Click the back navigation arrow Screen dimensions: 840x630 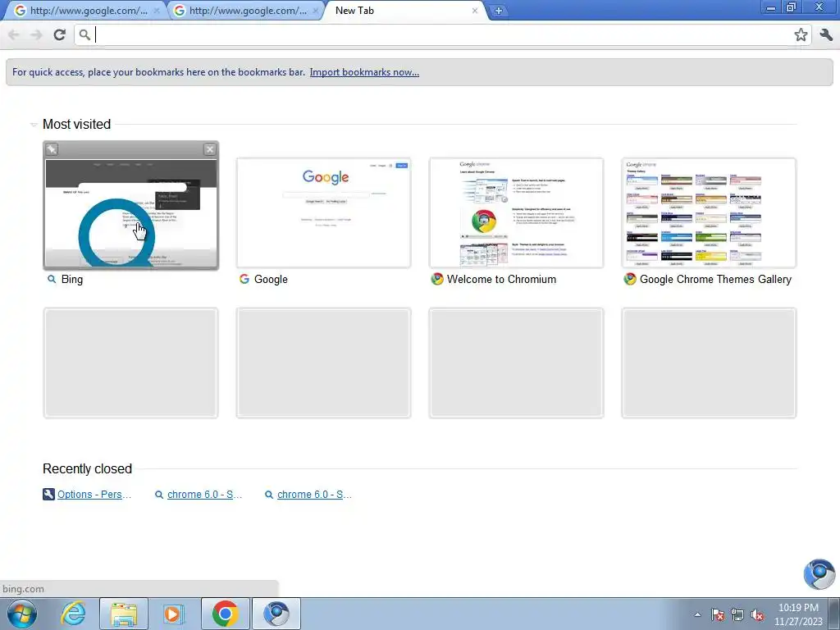(x=14, y=34)
